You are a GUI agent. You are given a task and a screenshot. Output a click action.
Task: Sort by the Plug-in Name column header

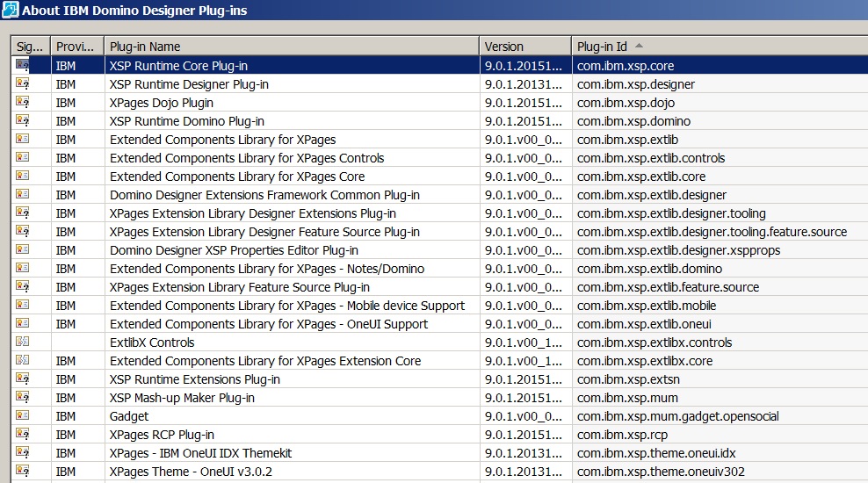click(292, 47)
